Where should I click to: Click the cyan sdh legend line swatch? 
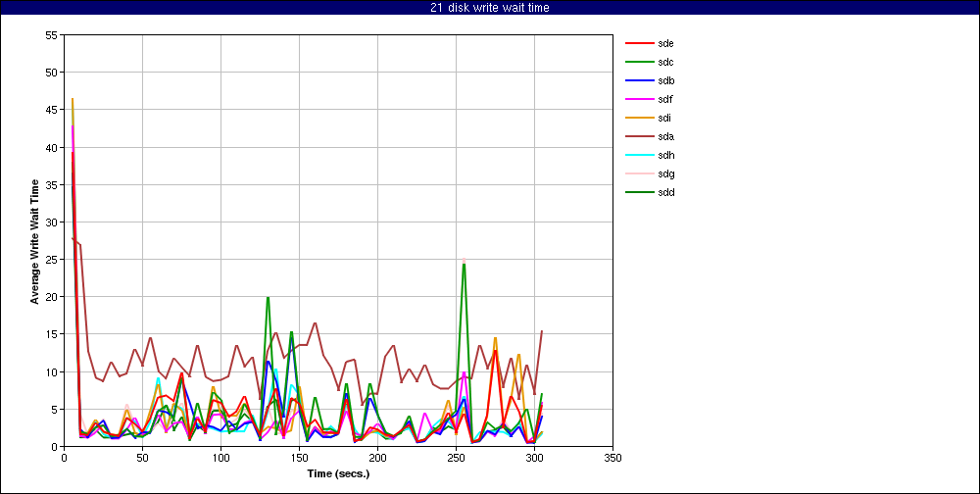[638, 155]
